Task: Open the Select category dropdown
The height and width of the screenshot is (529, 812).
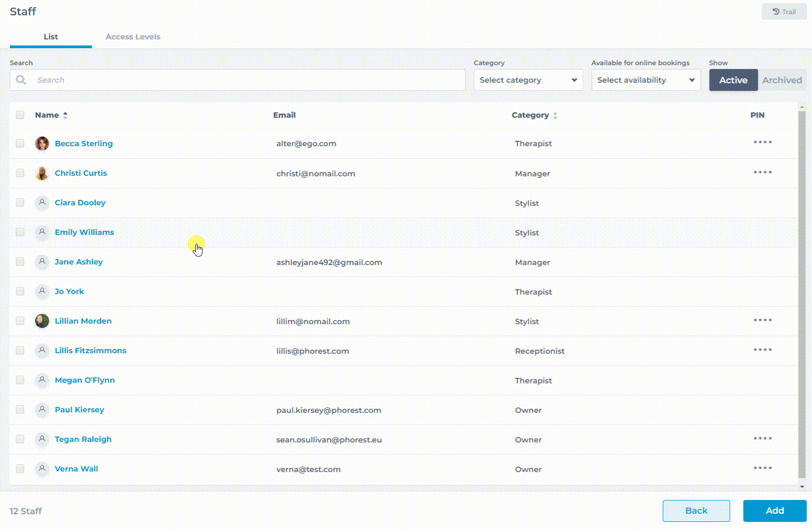Action: point(528,80)
